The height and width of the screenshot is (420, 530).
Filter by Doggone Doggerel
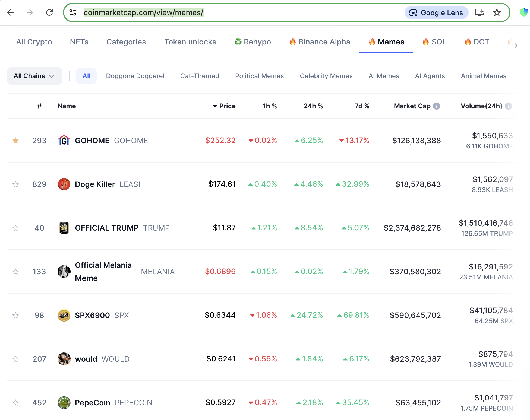tap(135, 76)
